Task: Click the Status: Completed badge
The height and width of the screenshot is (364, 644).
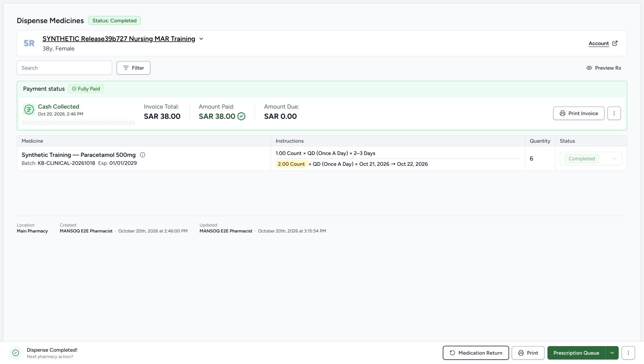Action: pos(114,20)
